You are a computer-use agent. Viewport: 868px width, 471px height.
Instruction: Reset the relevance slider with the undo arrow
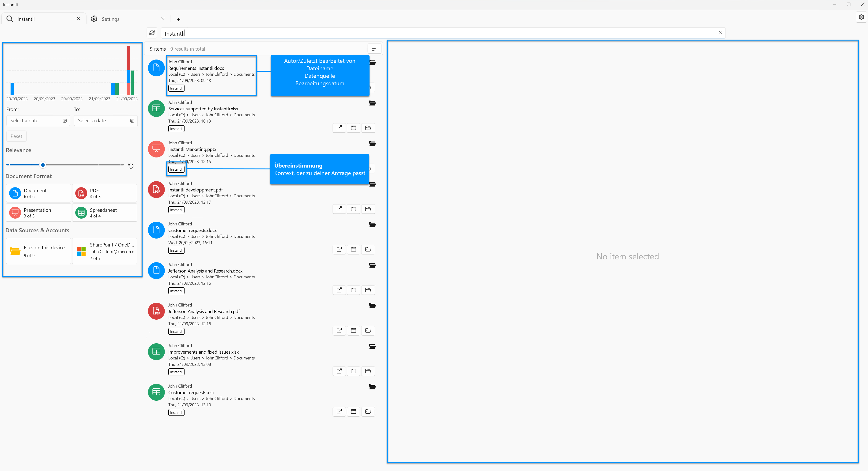[x=131, y=166]
